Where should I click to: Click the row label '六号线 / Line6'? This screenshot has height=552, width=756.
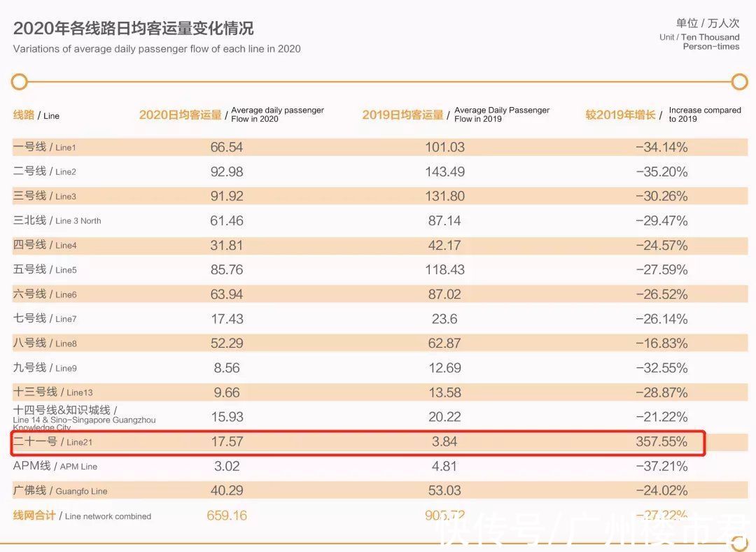(44, 294)
